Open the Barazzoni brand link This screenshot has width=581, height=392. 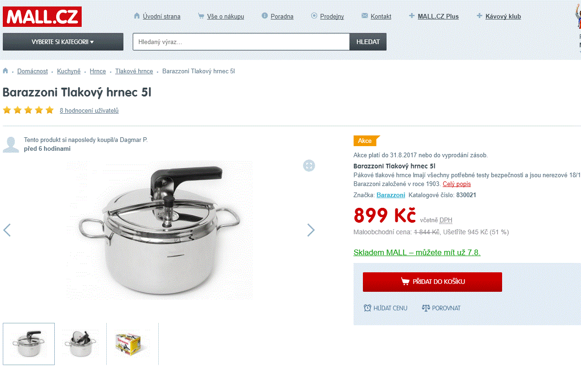pos(391,195)
